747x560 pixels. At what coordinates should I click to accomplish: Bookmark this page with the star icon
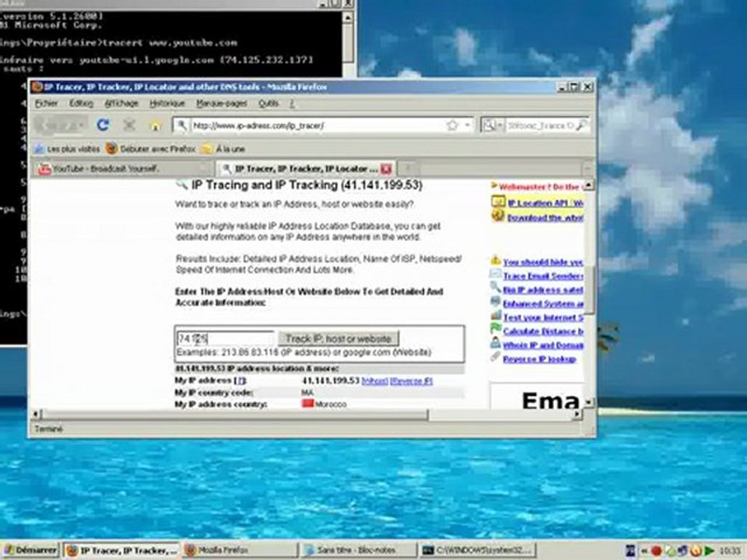(451, 125)
